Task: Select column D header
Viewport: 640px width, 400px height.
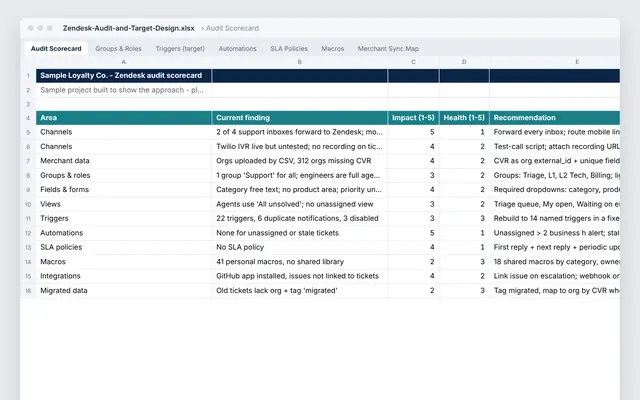Action: point(464,62)
